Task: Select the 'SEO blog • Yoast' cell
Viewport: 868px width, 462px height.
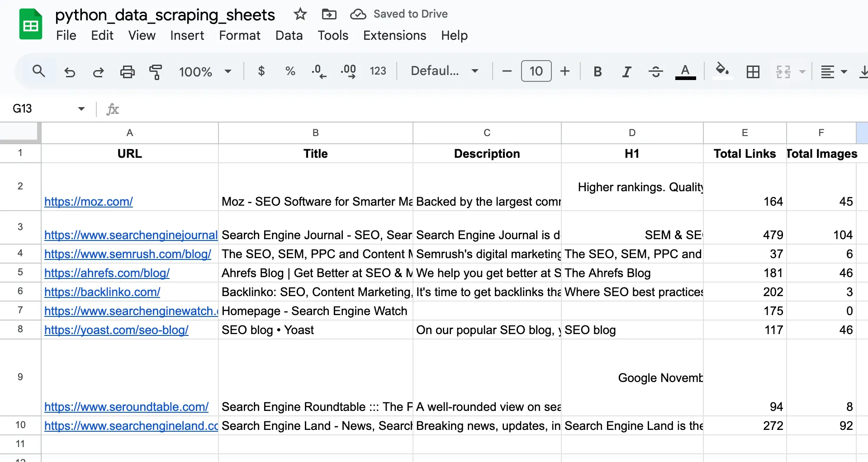Action: pos(316,330)
